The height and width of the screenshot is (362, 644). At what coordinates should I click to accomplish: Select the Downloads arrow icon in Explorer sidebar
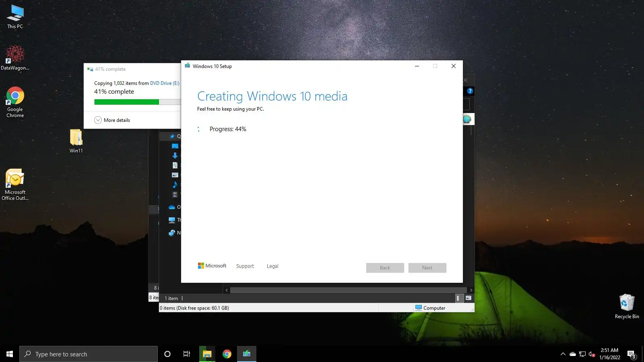point(175,156)
